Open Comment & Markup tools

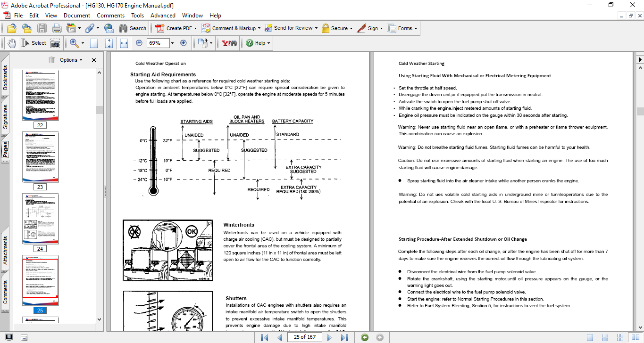pos(231,28)
